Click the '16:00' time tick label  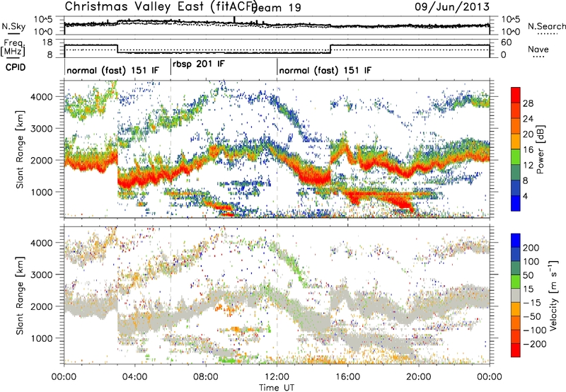click(347, 377)
